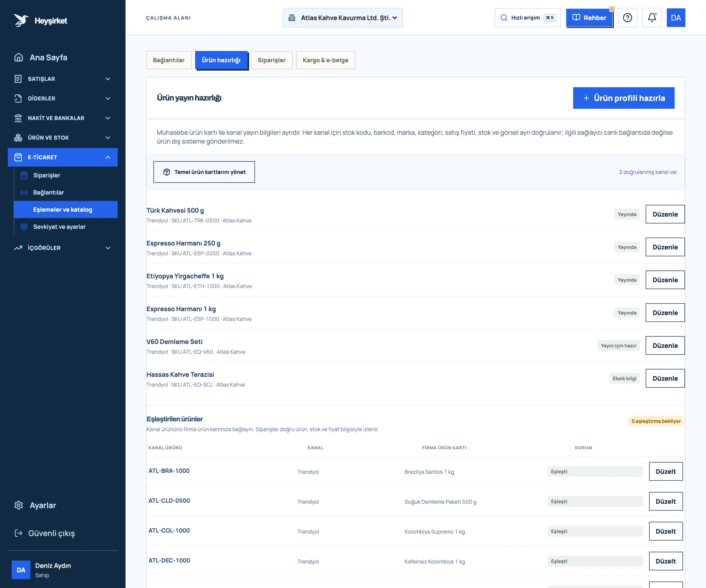Screen dimensions: 706x588
Task: Open the Atlas Kahve Kavurma workspace dropdown
Action: [x=343, y=18]
